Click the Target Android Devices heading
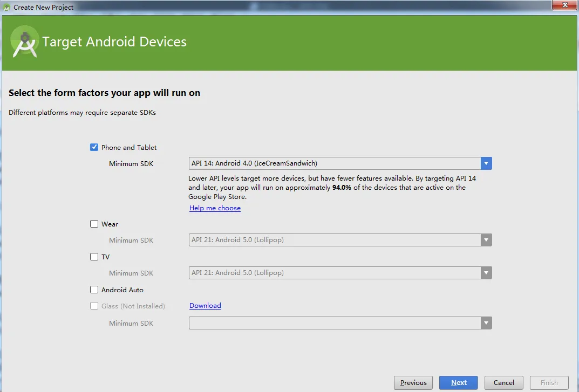 [114, 42]
